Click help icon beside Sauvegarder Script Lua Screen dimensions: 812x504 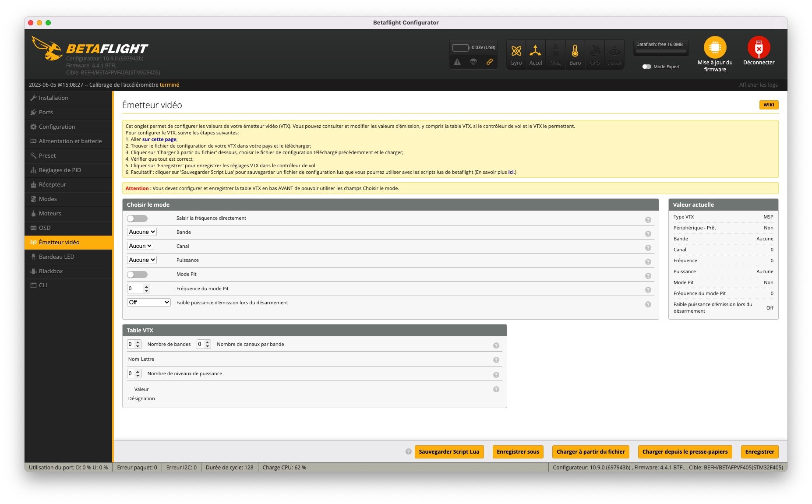coord(408,451)
